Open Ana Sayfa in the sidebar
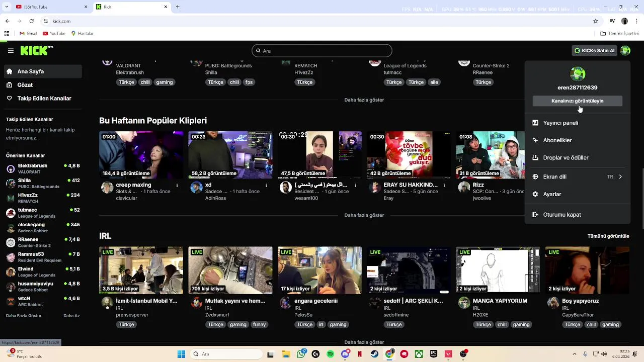The width and height of the screenshot is (644, 362). (x=42, y=71)
